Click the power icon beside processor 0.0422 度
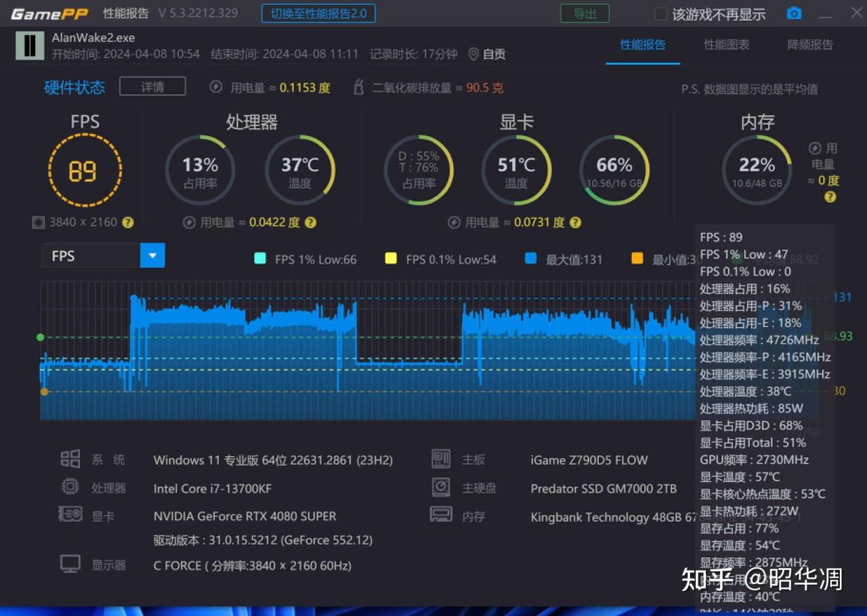The height and width of the screenshot is (616, 867). pyautogui.click(x=189, y=222)
